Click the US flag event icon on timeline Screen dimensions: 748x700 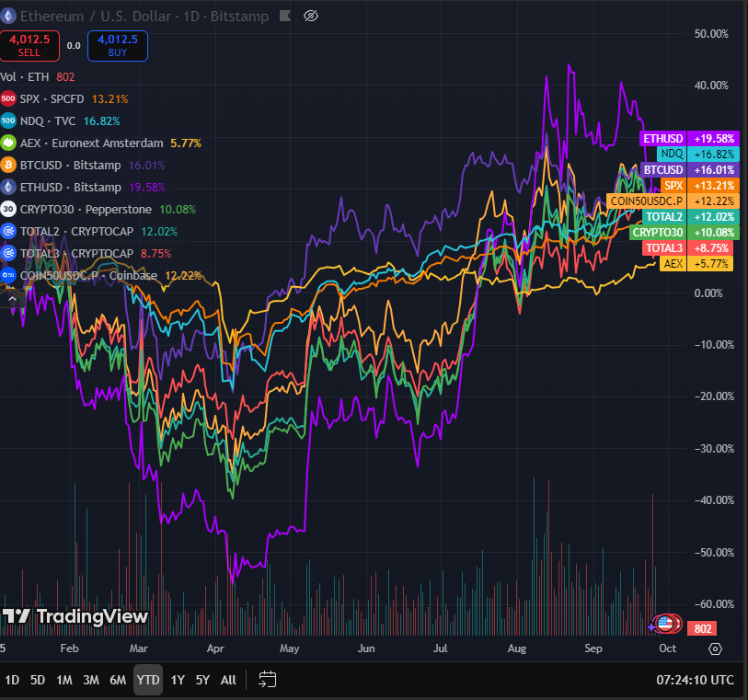665,624
